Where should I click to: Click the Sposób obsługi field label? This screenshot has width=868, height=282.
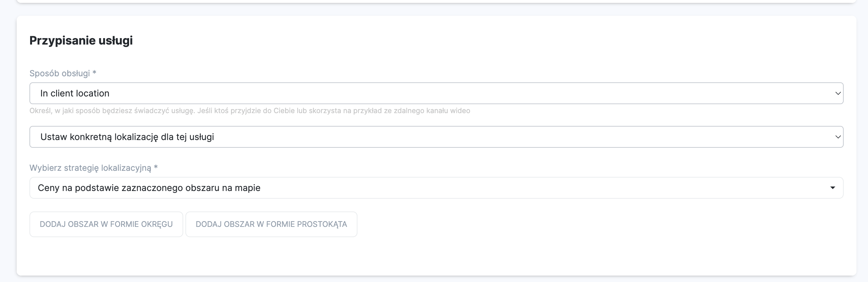(60, 73)
